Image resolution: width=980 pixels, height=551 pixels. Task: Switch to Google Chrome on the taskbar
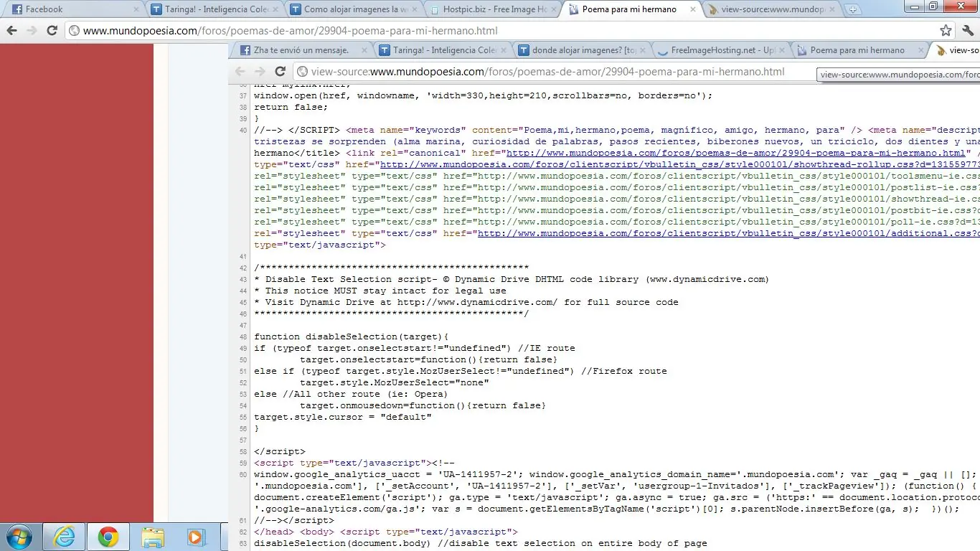[x=108, y=537]
